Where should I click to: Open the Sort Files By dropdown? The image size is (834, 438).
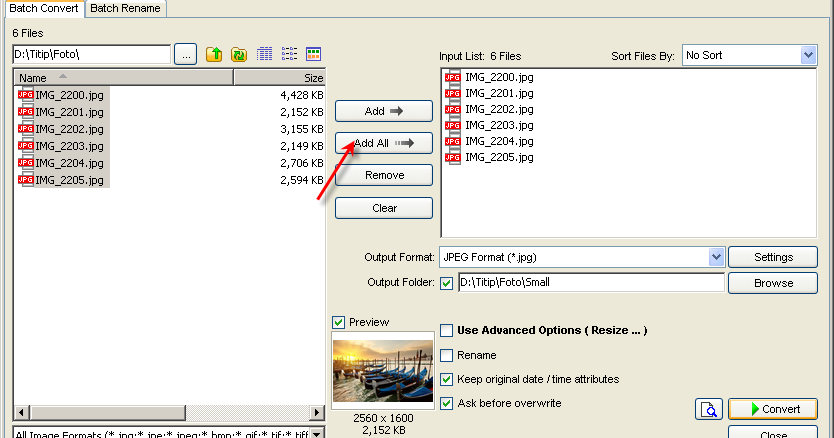click(808, 55)
